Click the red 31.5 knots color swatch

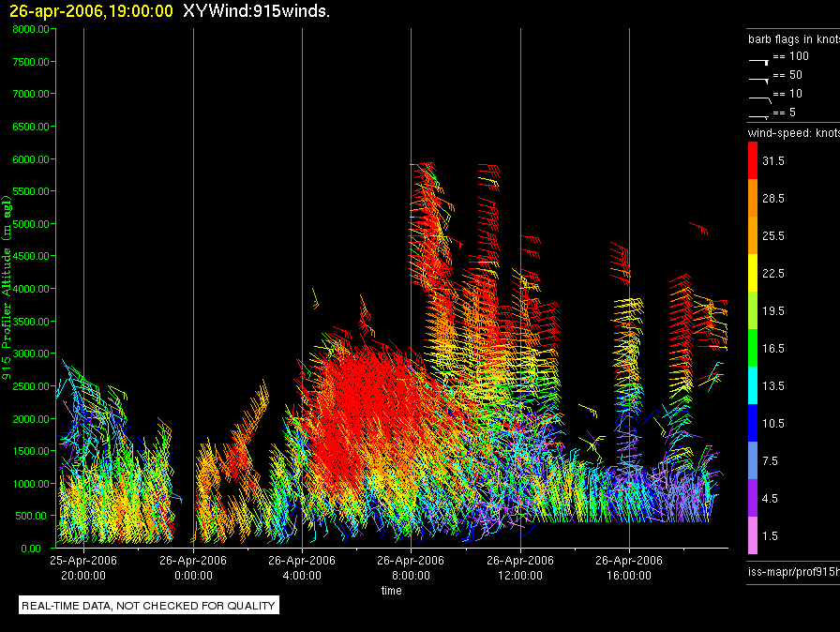point(753,160)
